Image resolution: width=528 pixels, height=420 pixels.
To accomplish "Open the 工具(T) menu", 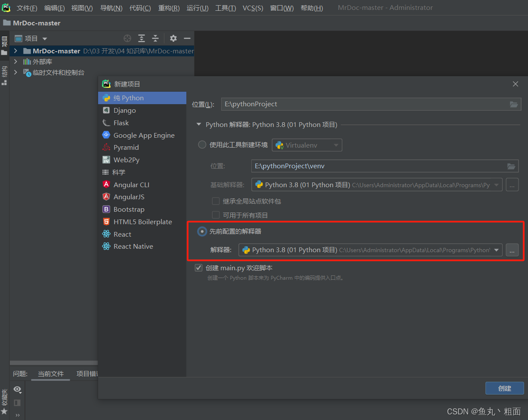I will [225, 8].
